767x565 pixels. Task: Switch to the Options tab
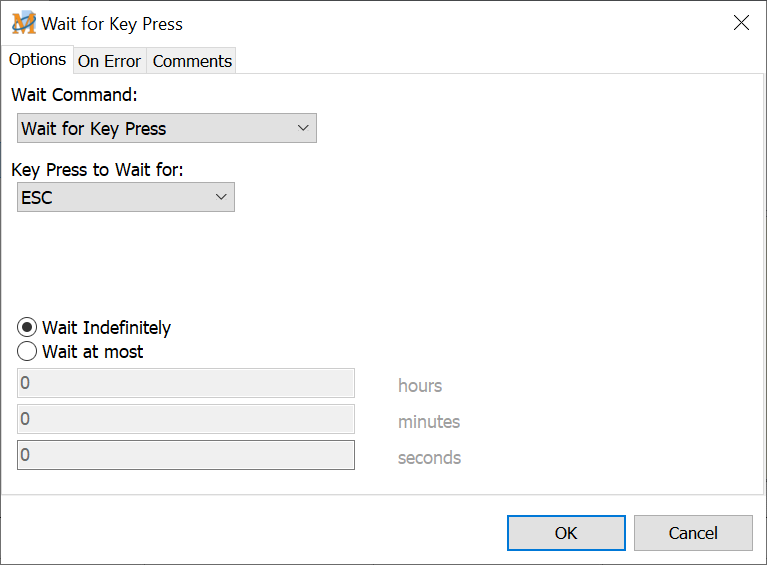(x=38, y=60)
